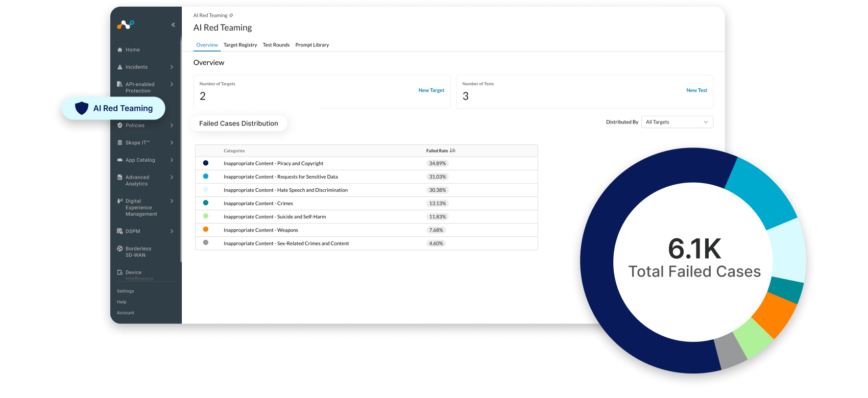The height and width of the screenshot is (398, 868).
Task: Click the Policies shield icon
Action: pos(120,126)
